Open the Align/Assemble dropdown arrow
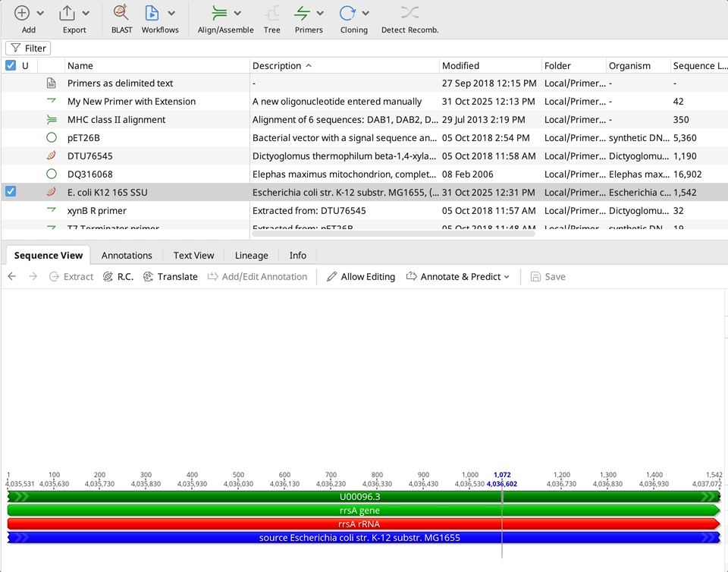Viewport: 728px width, 572px height. tap(237, 14)
